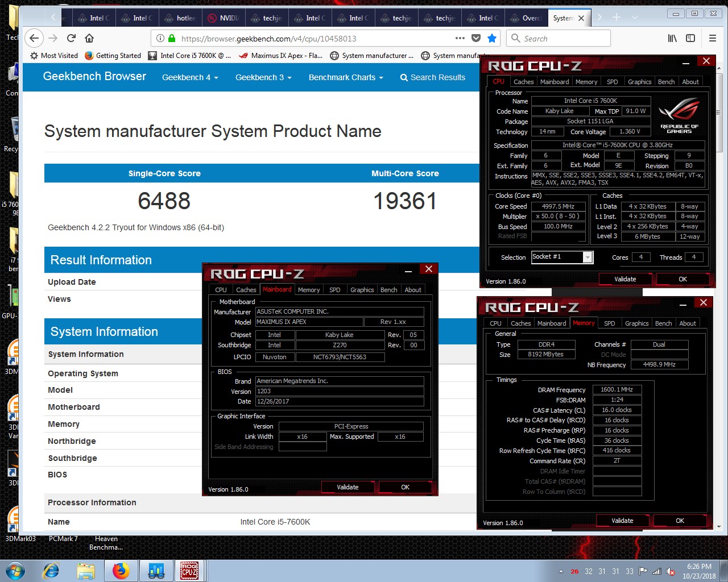Image resolution: width=728 pixels, height=582 pixels.
Task: Open the page actions three-dot menu
Action: [x=460, y=38]
